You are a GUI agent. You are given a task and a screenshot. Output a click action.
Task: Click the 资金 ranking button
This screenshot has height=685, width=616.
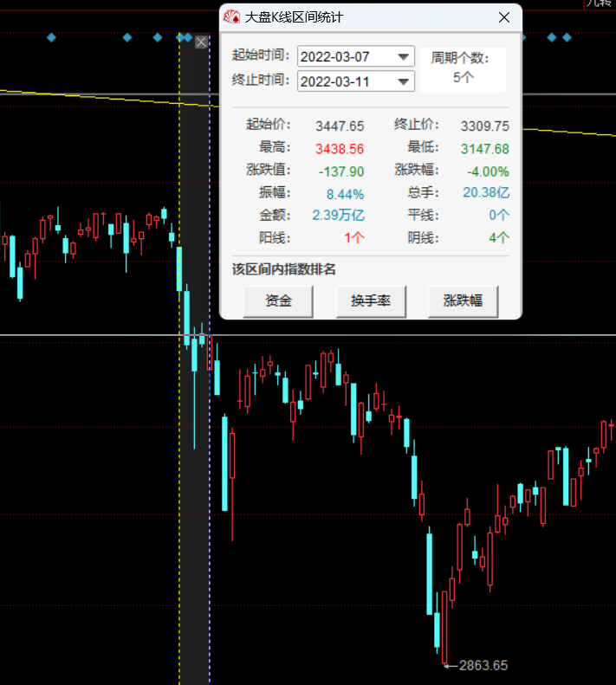point(278,301)
